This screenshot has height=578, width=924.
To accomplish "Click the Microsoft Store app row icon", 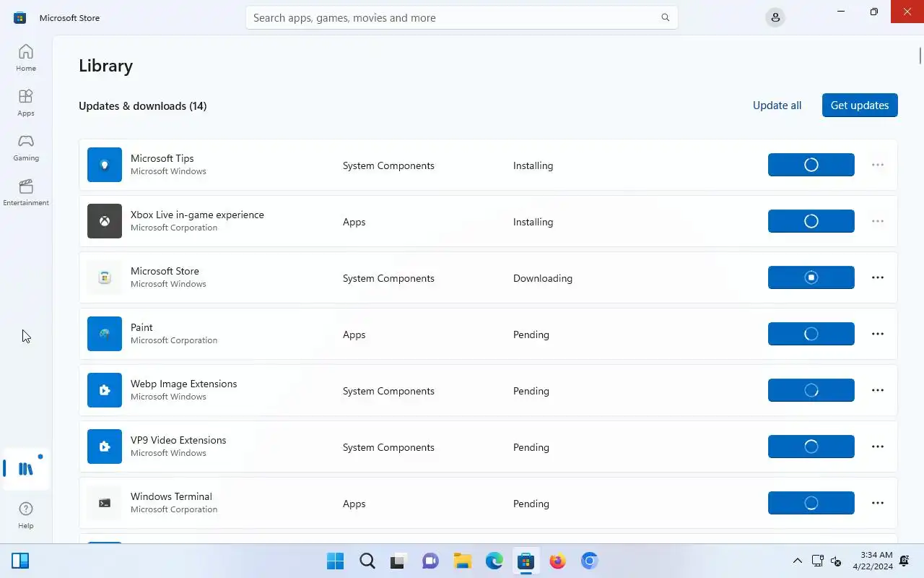I will 105,277.
